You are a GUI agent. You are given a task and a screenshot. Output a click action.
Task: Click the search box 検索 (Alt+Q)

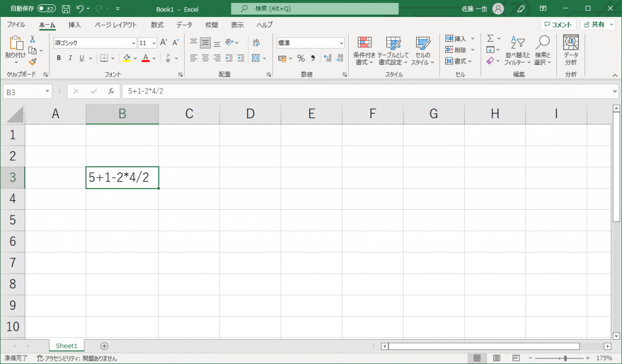pos(315,8)
